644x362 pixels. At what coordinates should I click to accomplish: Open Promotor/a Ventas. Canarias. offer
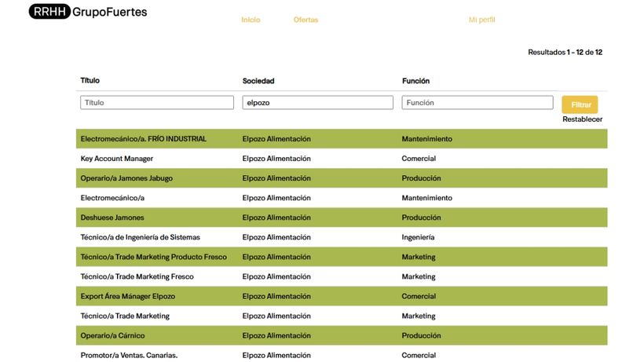129,356
